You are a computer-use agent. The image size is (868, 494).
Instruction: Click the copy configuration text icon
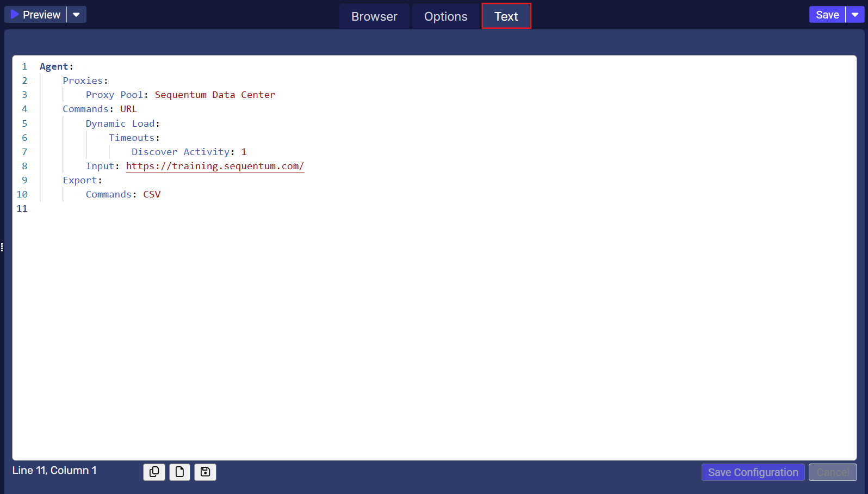coord(154,472)
